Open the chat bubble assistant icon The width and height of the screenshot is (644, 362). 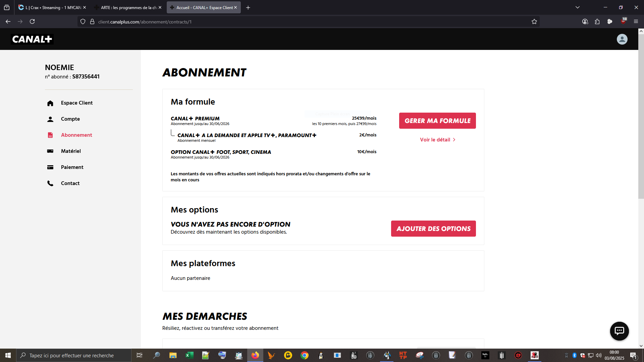(x=619, y=331)
